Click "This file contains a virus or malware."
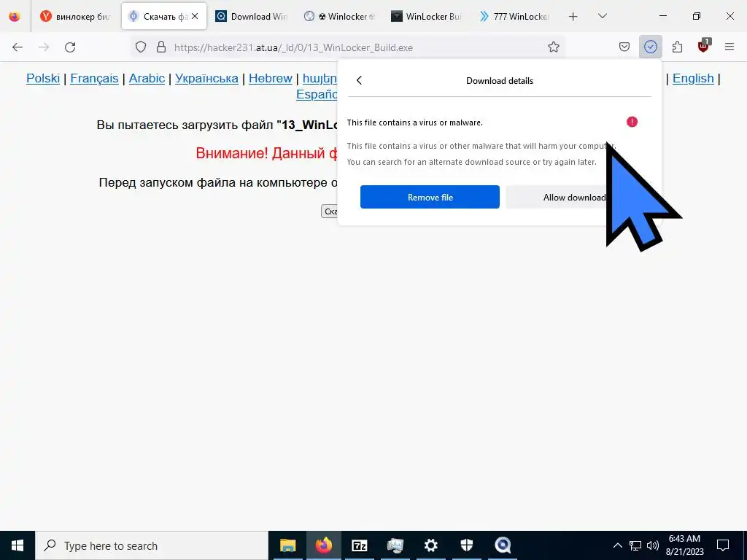Viewport: 747px width, 560px height. [x=414, y=122]
